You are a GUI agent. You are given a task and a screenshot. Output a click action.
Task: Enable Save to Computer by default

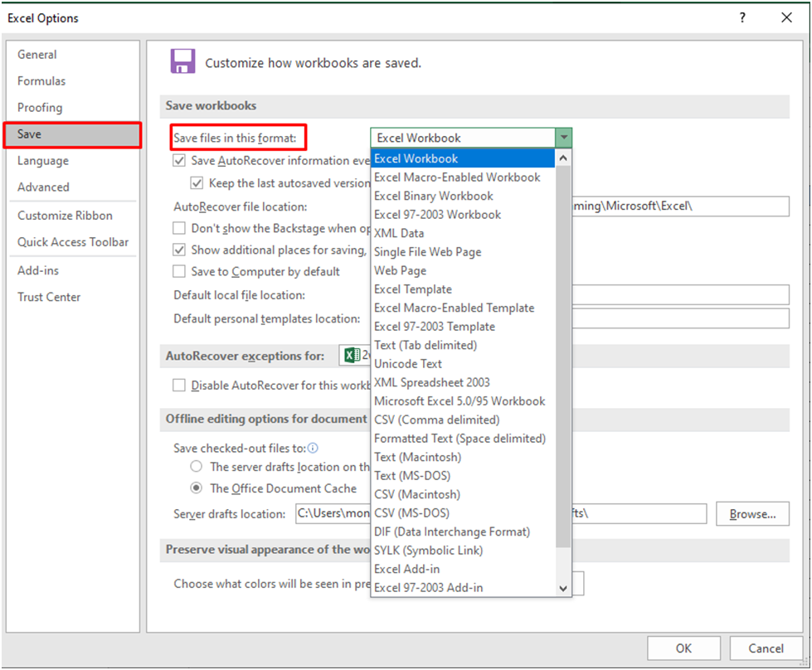click(x=179, y=271)
